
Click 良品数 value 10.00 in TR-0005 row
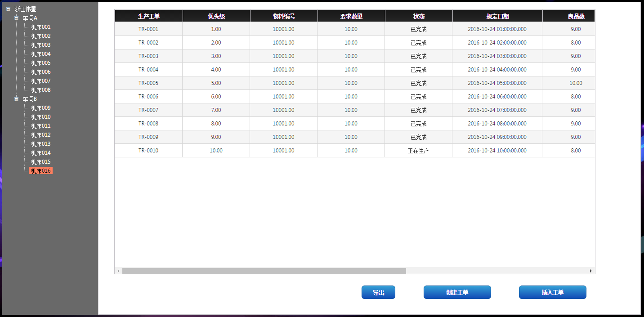point(569,83)
